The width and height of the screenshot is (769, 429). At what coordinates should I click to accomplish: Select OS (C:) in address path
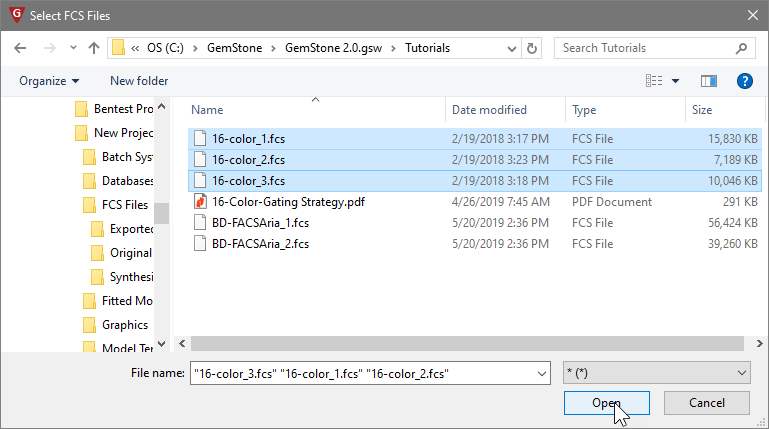coord(165,48)
